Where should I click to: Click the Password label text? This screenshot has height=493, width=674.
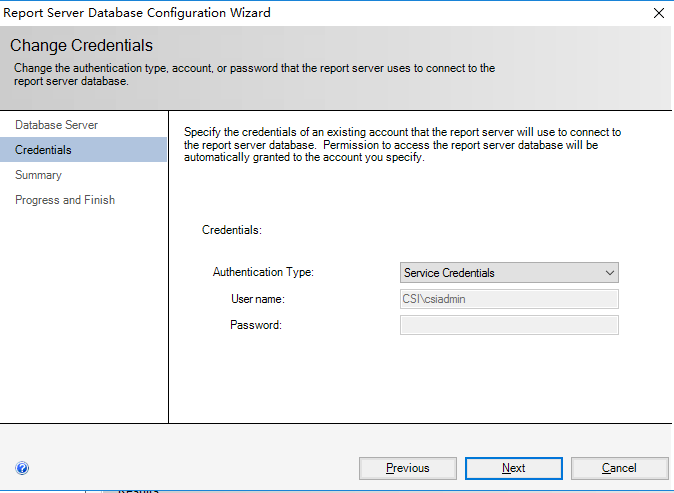(x=256, y=325)
